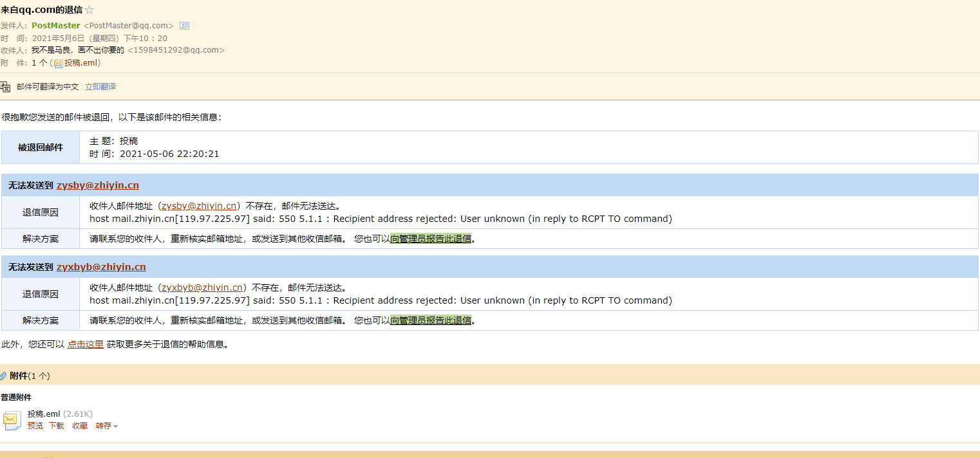Open zyxbyb@zhiyin.cn in the blue heading

tap(101, 267)
